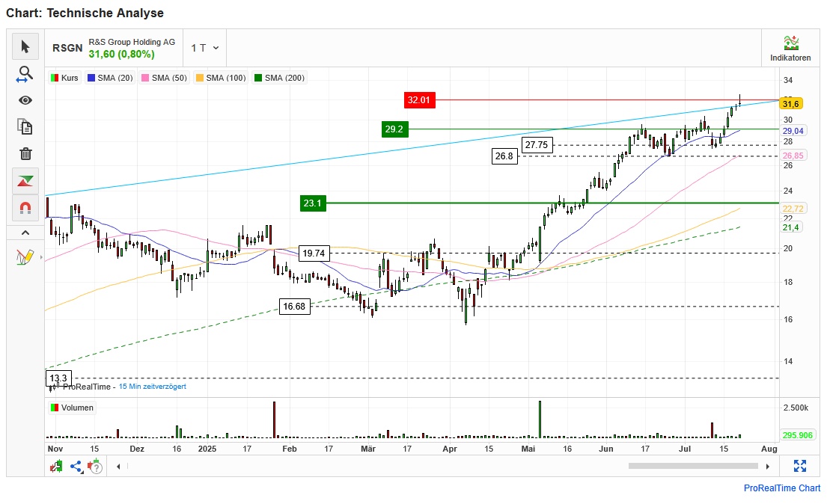Click the 22,72 SMA 100 axis value
Viewport: 827px width, 504px height.
click(x=793, y=209)
